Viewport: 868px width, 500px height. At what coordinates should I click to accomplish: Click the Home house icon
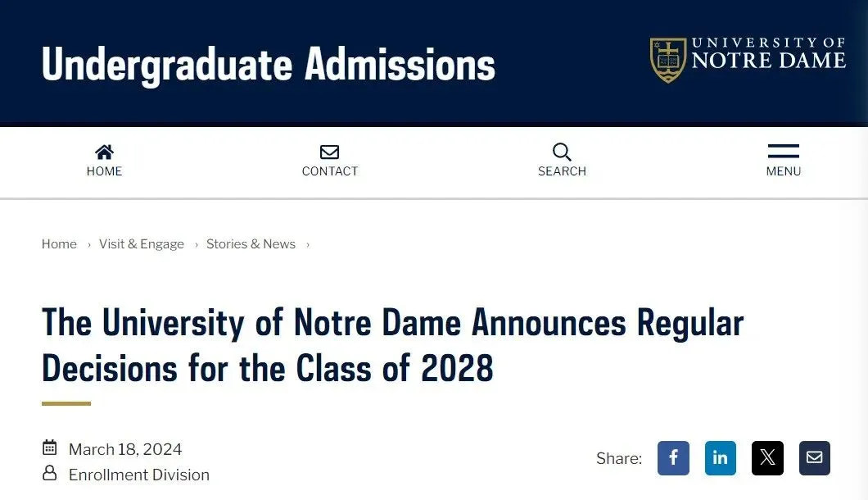coord(104,152)
